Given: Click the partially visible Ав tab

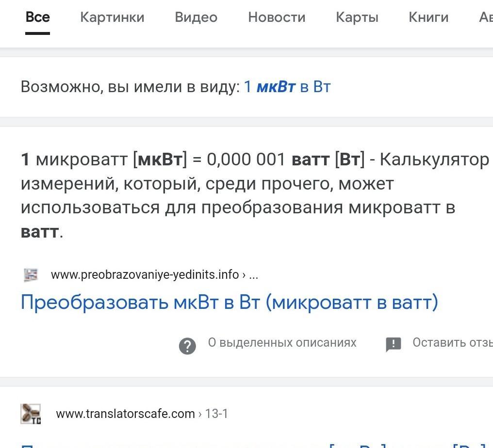Looking at the screenshot, I should [x=485, y=17].
